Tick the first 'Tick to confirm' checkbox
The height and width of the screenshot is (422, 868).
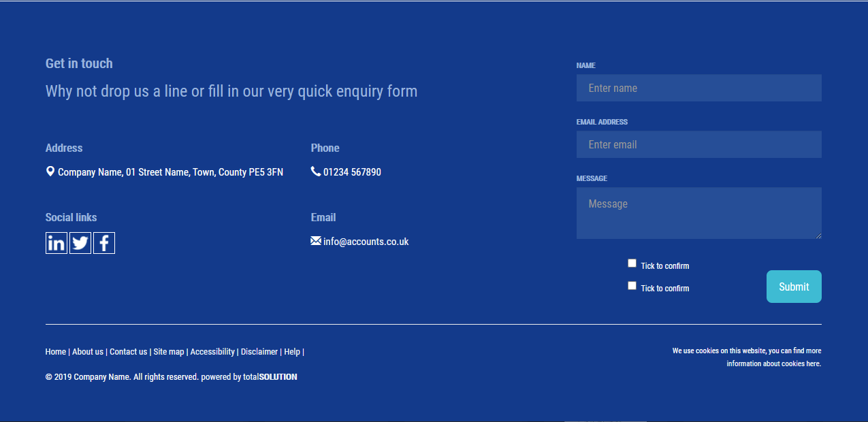pyautogui.click(x=632, y=263)
